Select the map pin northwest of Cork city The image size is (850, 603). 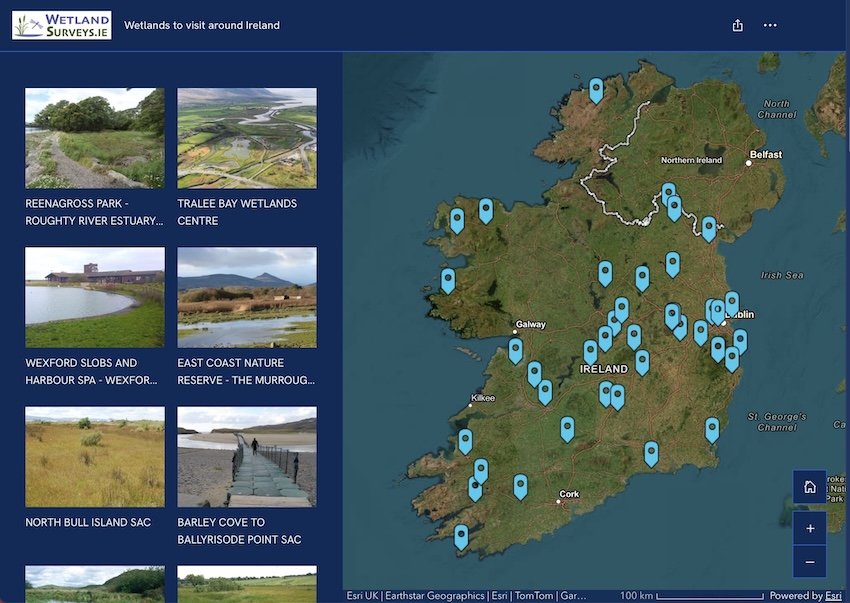(520, 485)
